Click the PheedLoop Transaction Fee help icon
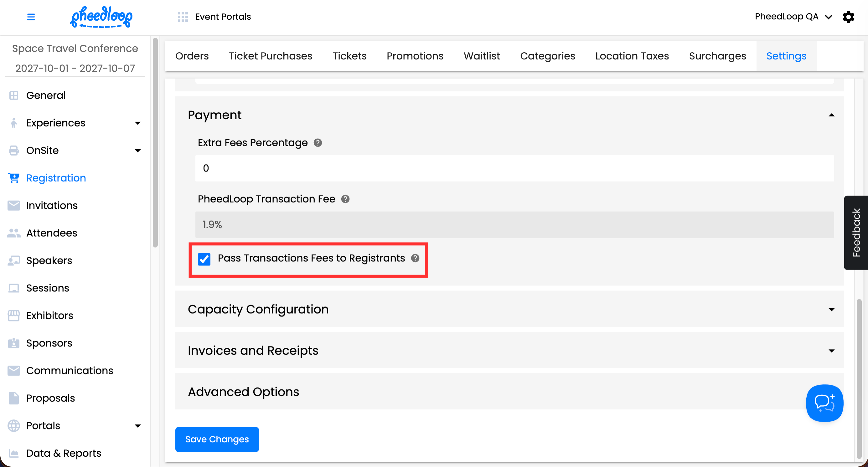The height and width of the screenshot is (467, 868). point(345,199)
